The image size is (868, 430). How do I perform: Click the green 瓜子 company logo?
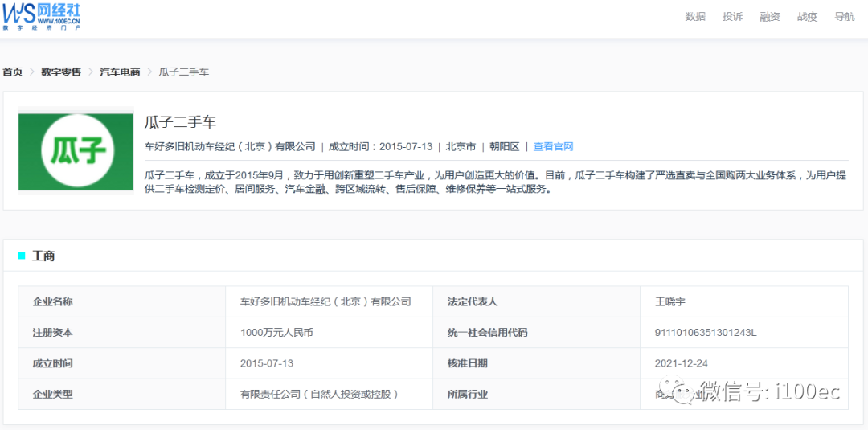click(x=76, y=150)
